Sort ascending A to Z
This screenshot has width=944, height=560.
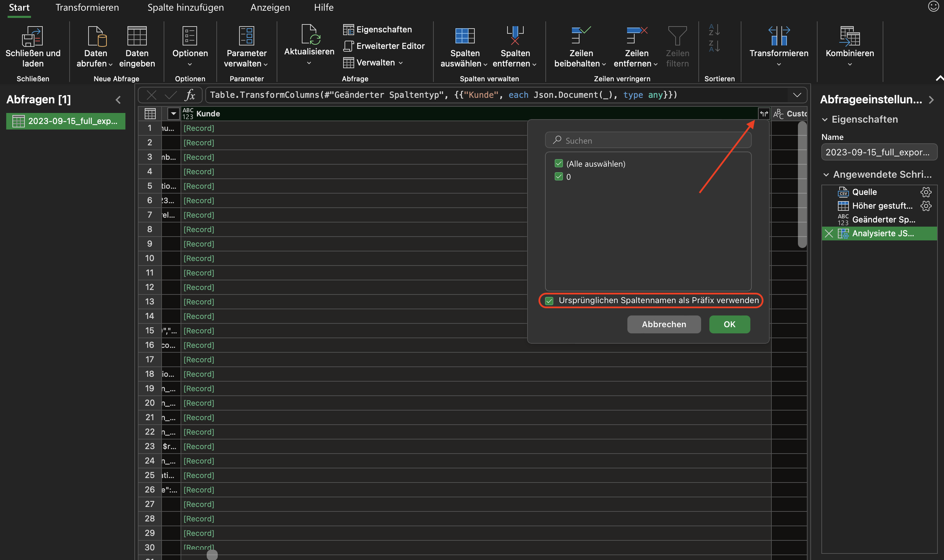click(714, 29)
